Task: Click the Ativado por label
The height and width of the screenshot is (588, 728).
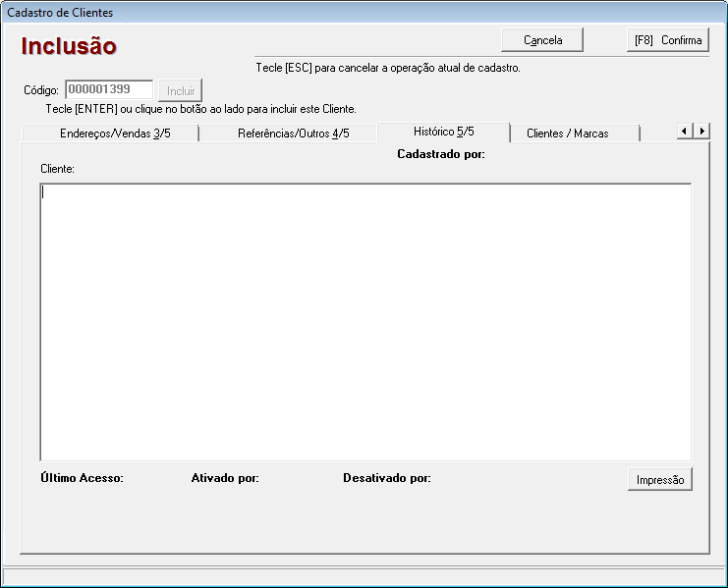Action: (x=224, y=479)
